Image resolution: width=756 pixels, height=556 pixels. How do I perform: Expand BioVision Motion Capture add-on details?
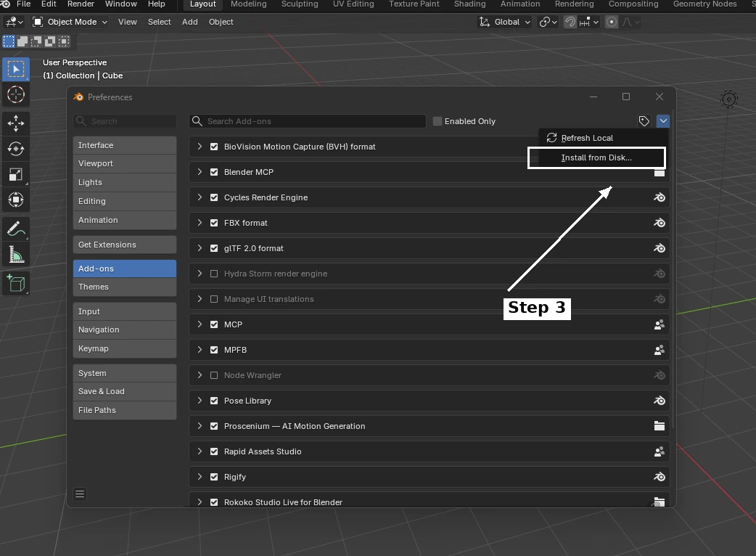coord(200,147)
